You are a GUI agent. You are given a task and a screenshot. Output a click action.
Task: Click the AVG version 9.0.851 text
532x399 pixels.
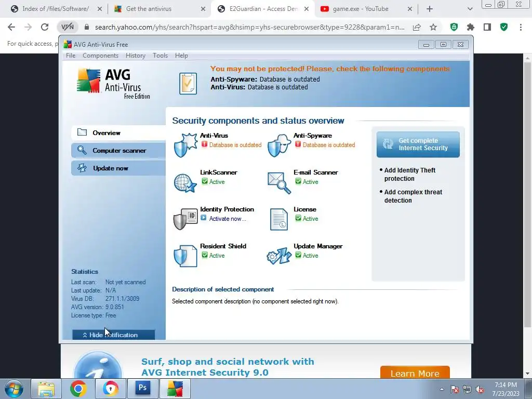click(114, 307)
